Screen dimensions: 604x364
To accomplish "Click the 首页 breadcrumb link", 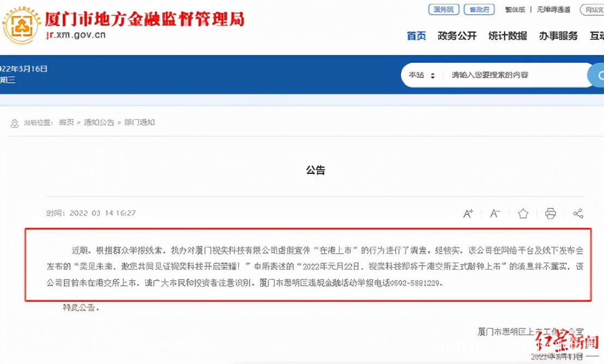I will pyautogui.click(x=67, y=123).
